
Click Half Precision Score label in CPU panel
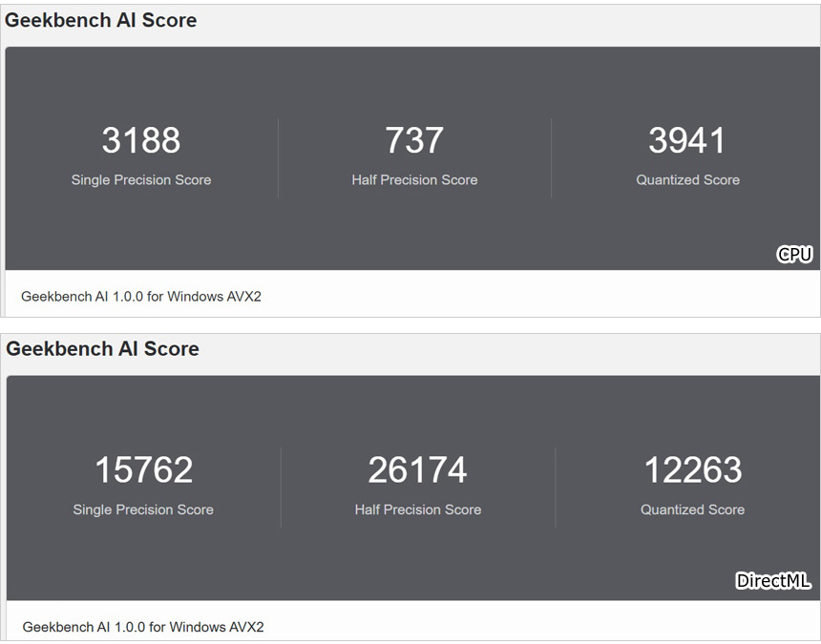coord(414,180)
